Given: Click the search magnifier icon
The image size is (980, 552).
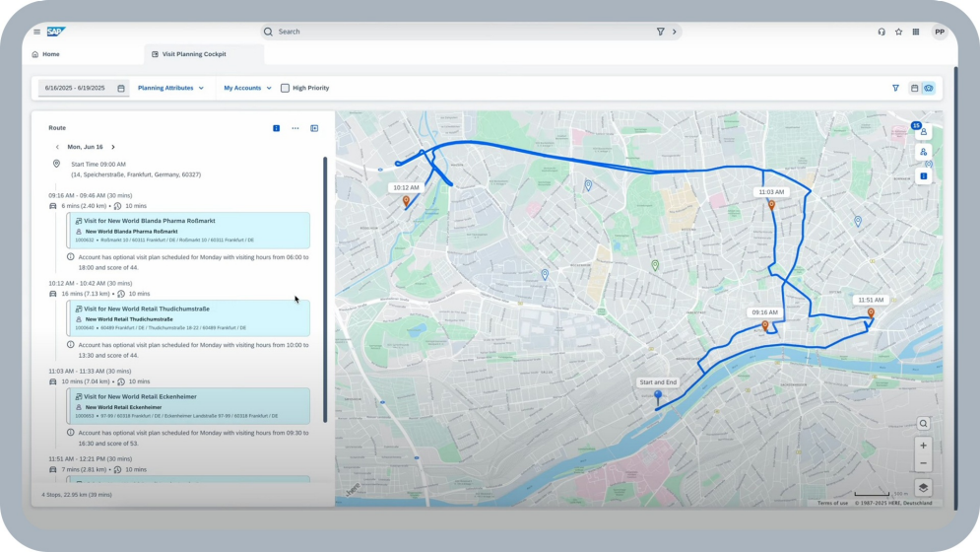Looking at the screenshot, I should click(268, 32).
